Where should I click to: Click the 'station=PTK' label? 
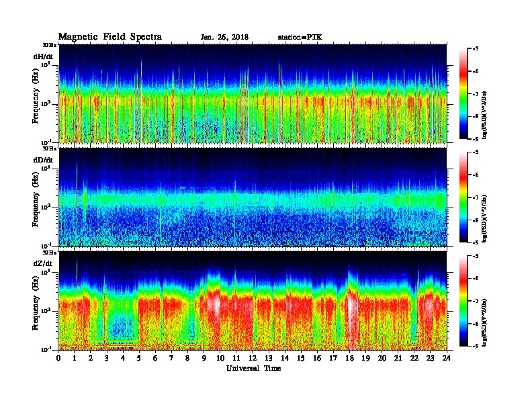point(300,38)
